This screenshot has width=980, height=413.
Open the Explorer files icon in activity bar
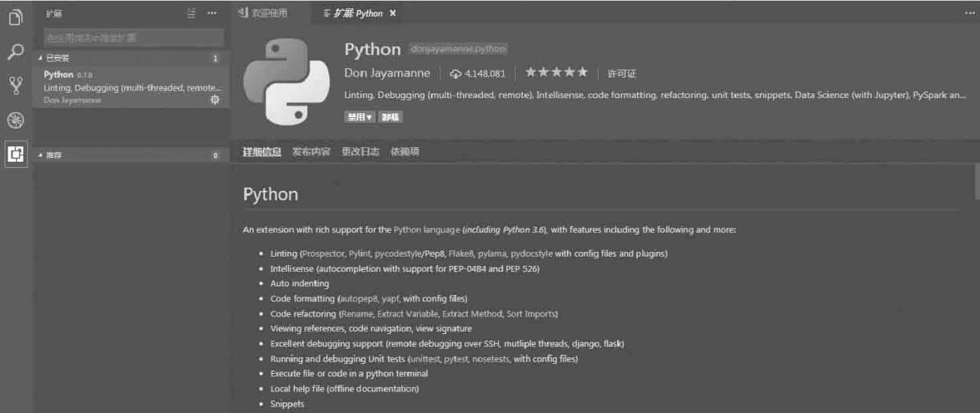pyautogui.click(x=15, y=17)
